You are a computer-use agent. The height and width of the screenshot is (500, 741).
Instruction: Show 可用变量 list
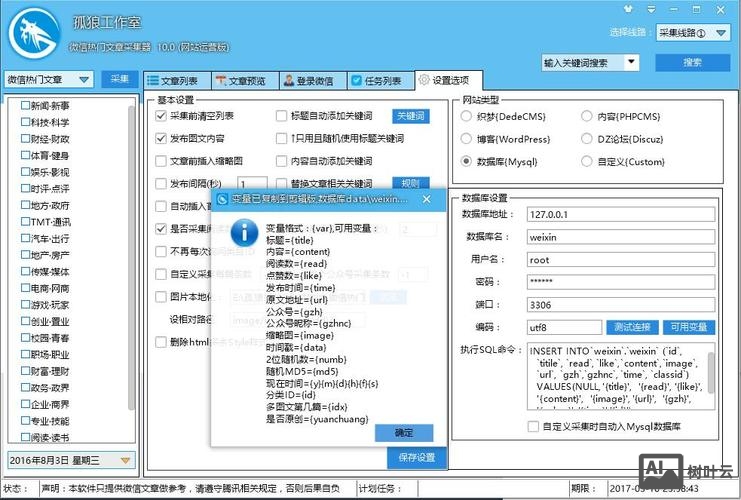[x=689, y=327]
